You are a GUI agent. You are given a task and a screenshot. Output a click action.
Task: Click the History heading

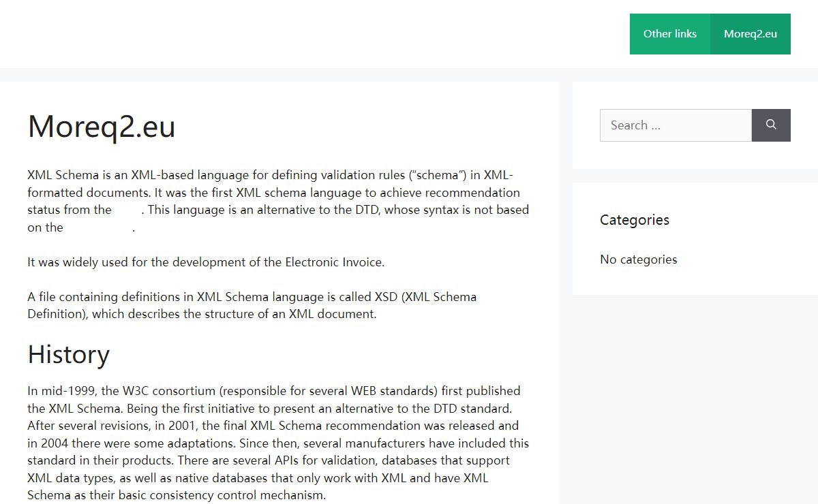coord(69,355)
